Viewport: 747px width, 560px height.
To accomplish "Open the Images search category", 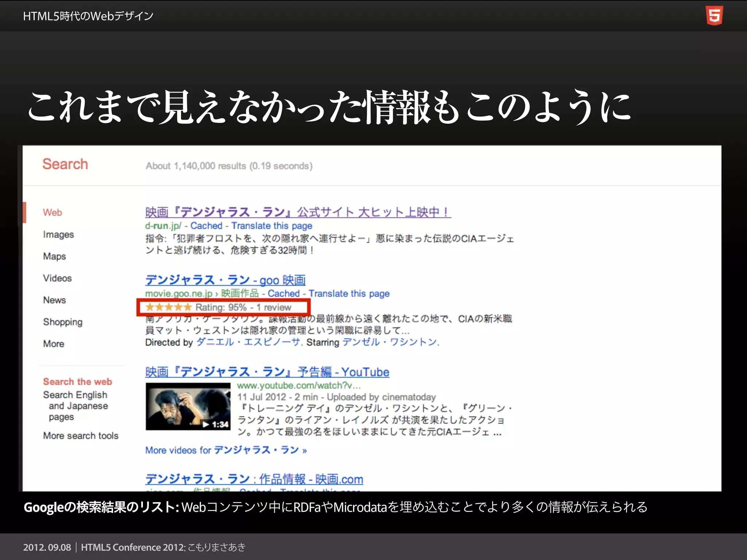I will [58, 234].
